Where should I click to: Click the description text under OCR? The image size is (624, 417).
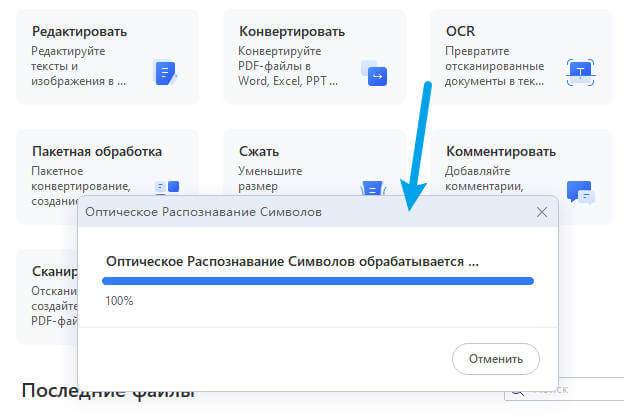click(x=494, y=66)
